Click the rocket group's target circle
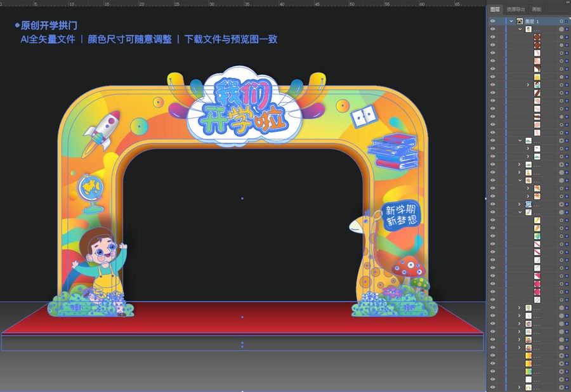 point(561,212)
